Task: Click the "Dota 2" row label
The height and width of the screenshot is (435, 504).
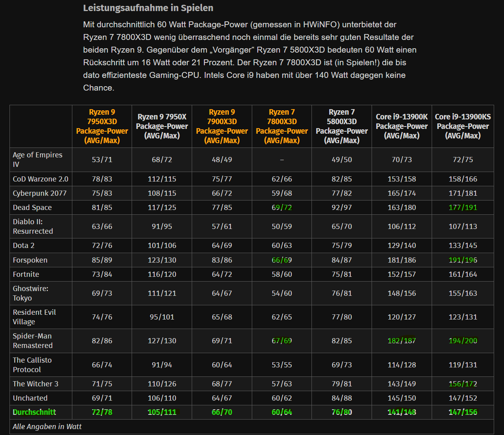Action: click(23, 245)
